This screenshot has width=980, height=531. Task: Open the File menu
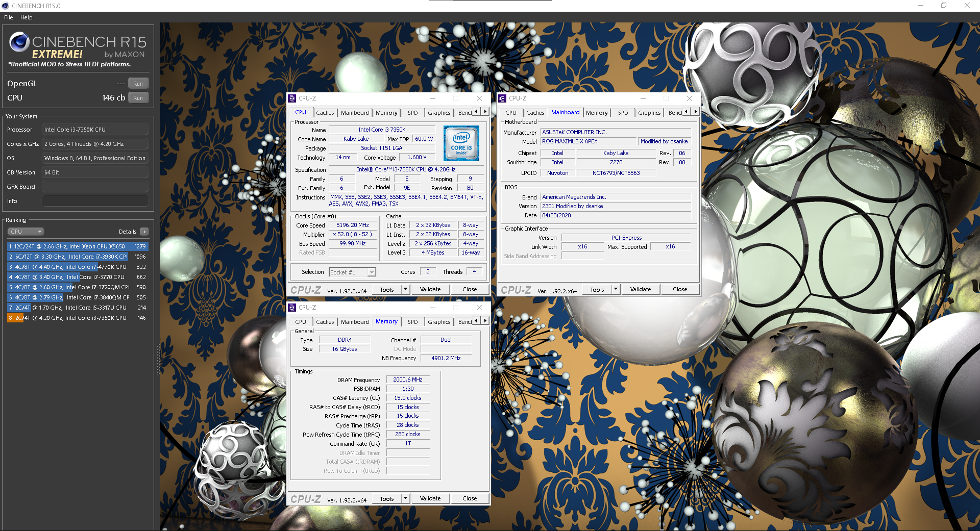point(9,17)
